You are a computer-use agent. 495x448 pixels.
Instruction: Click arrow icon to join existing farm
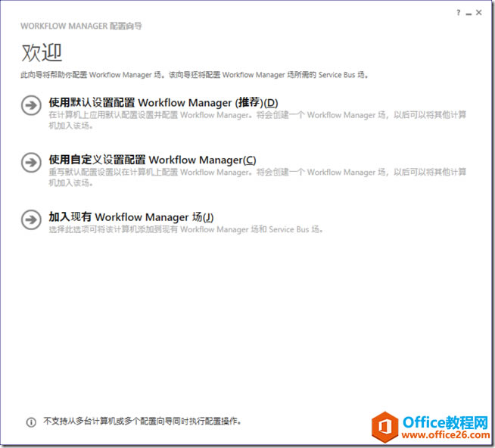point(31,219)
